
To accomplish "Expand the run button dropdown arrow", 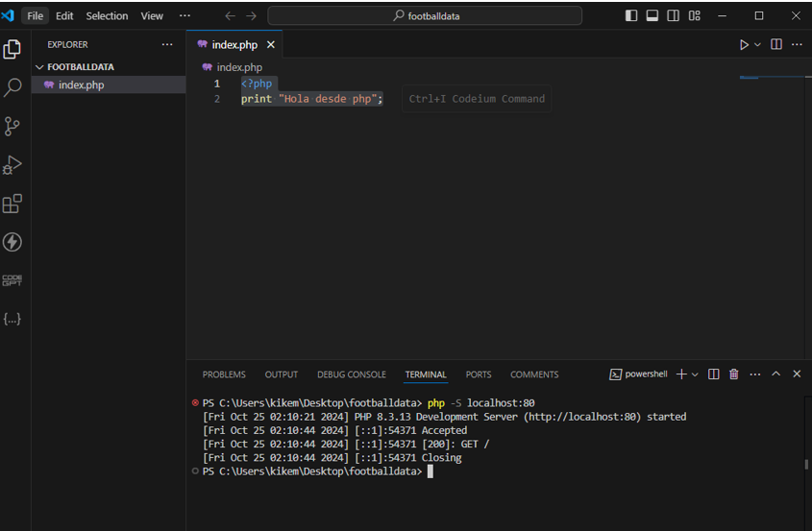I will tap(757, 45).
